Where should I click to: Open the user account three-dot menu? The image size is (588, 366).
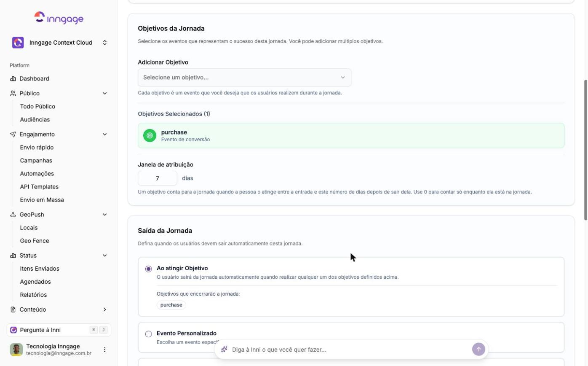[x=105, y=350]
